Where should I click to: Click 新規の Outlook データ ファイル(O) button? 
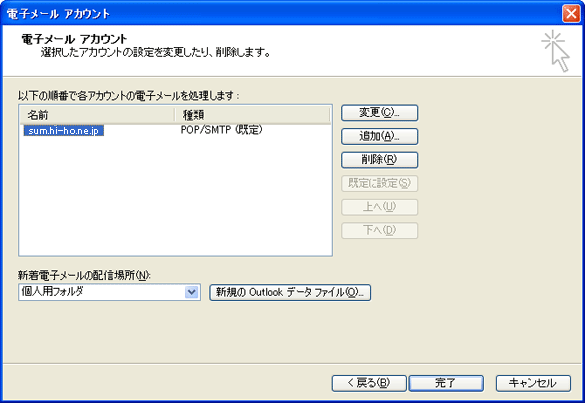(x=290, y=292)
